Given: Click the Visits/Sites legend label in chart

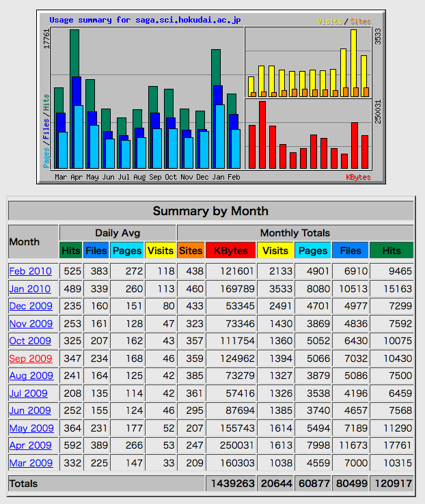Looking at the screenshot, I should pyautogui.click(x=344, y=21).
